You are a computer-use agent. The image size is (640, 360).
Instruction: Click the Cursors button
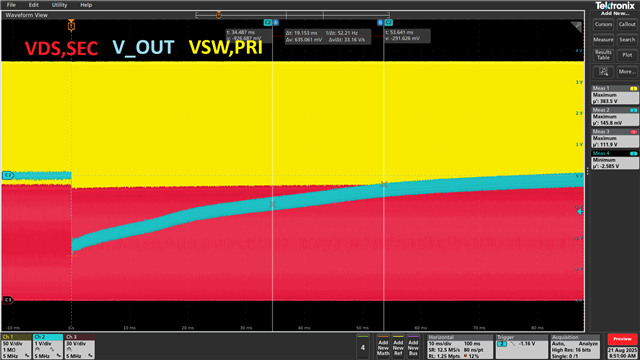click(603, 24)
